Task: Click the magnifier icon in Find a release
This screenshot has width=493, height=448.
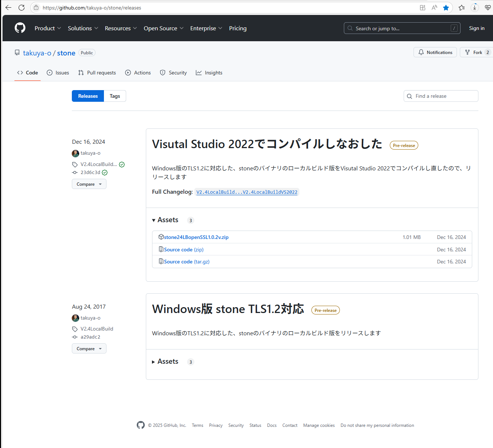Action: (x=409, y=96)
